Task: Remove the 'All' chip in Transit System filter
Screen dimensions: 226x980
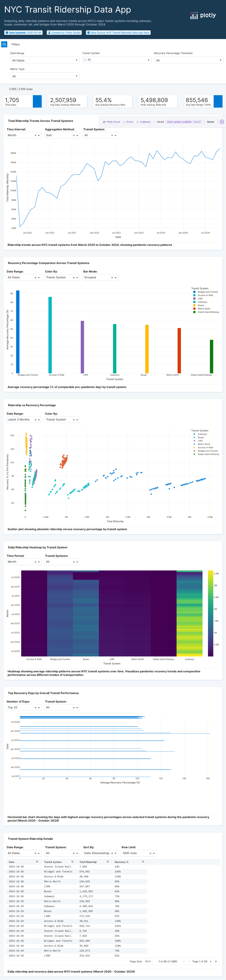Action: point(85,60)
